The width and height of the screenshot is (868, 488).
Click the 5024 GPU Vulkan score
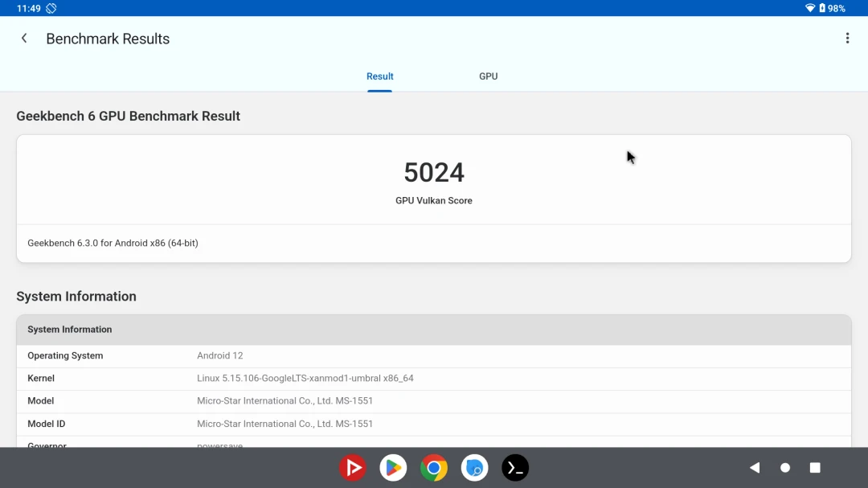[434, 173]
